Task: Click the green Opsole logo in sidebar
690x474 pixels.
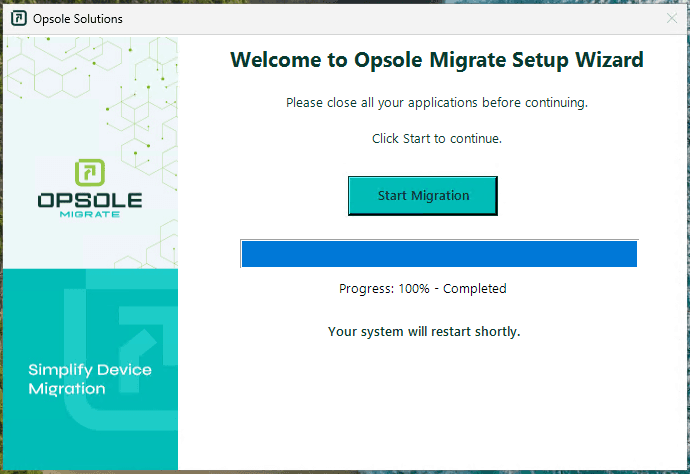Action: click(90, 173)
